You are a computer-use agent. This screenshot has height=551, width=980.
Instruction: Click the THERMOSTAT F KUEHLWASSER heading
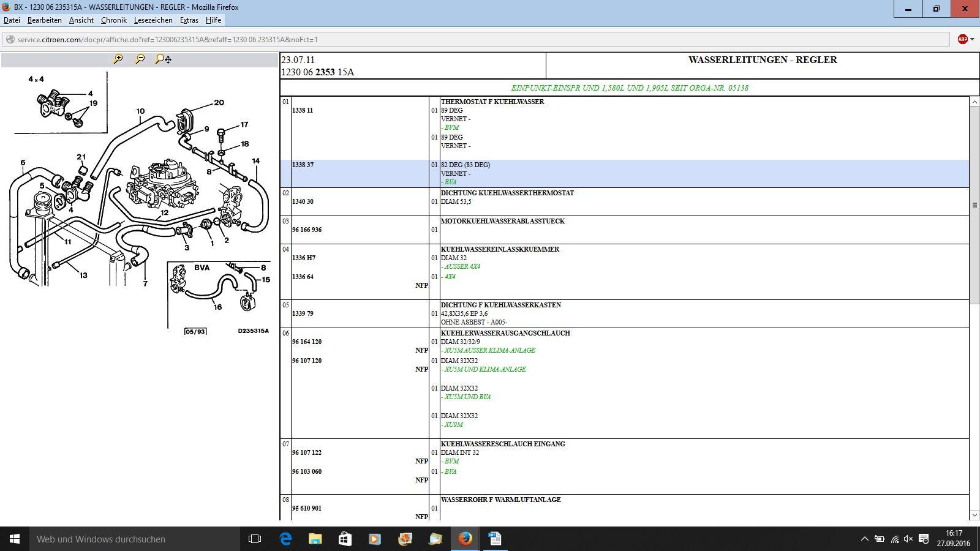[492, 102]
